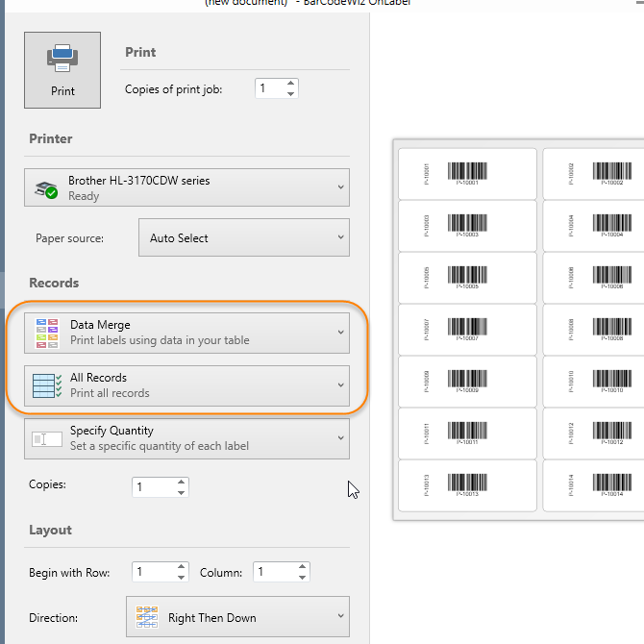
Task: Click 'Print labels using data in your table'
Action: pos(160,340)
